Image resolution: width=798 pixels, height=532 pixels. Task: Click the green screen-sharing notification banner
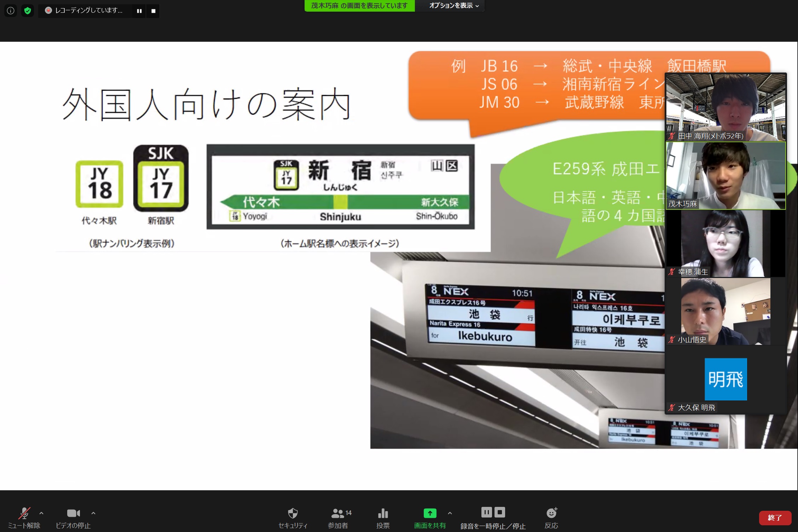[359, 6]
